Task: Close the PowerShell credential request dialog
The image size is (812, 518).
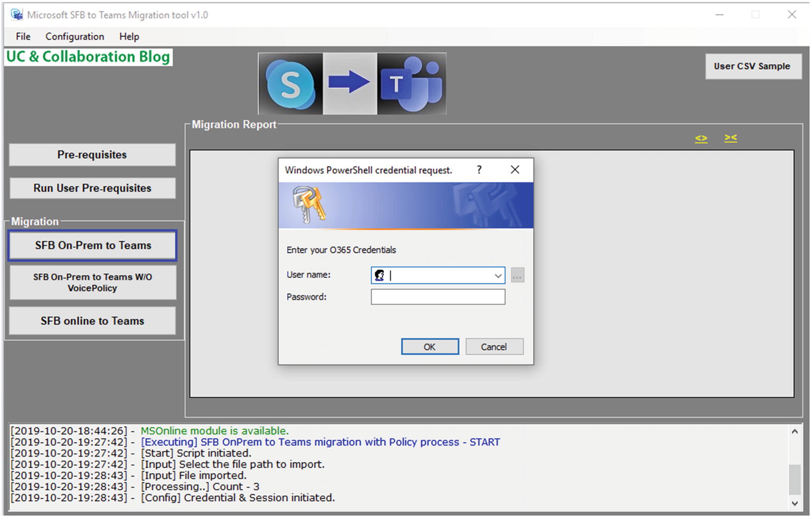Action: [515, 170]
